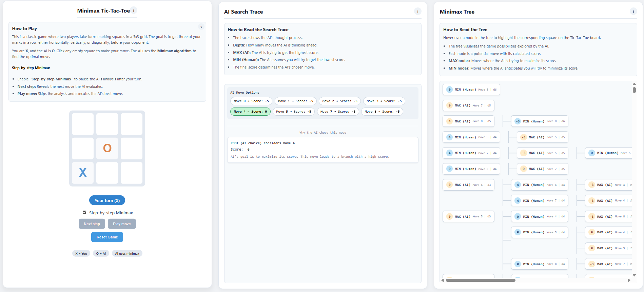Click the info icon in Minimax Tree panel

click(x=633, y=12)
